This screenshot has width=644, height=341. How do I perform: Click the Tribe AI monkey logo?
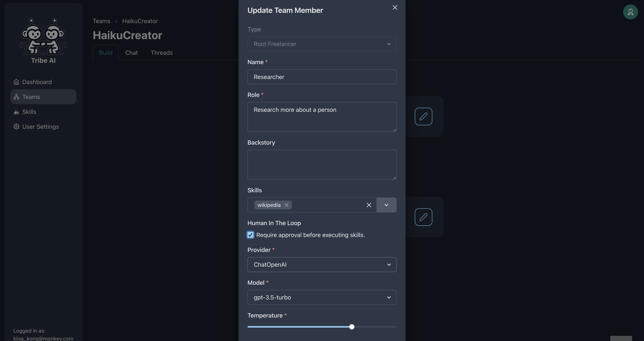(x=43, y=36)
